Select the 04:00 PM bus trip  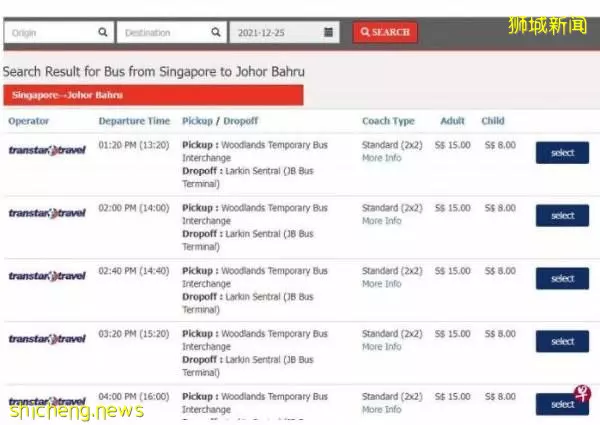tap(562, 404)
